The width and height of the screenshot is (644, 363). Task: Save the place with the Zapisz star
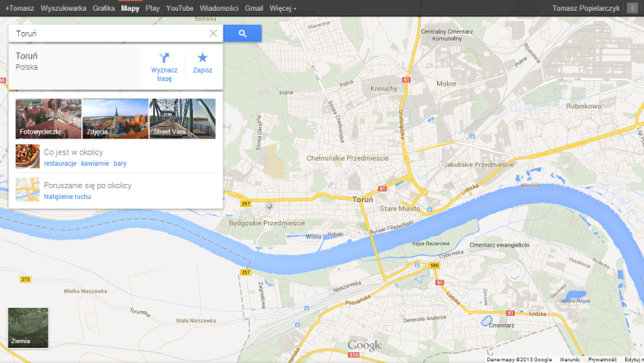(x=202, y=57)
